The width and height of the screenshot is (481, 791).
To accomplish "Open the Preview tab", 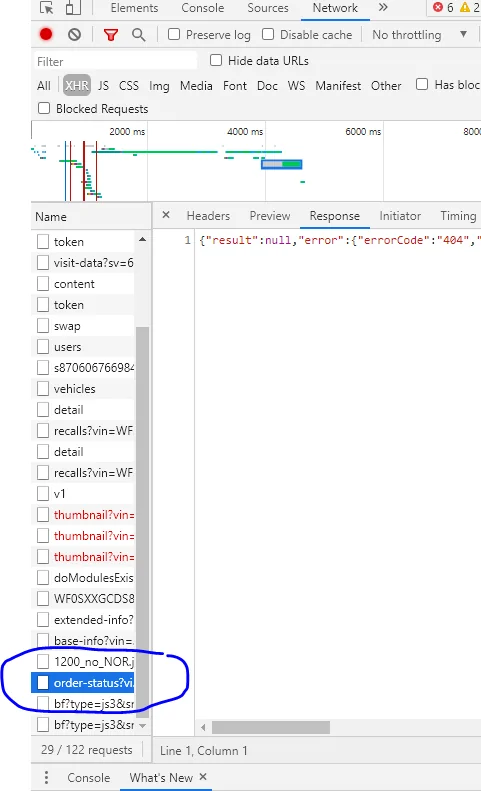I will click(x=270, y=216).
